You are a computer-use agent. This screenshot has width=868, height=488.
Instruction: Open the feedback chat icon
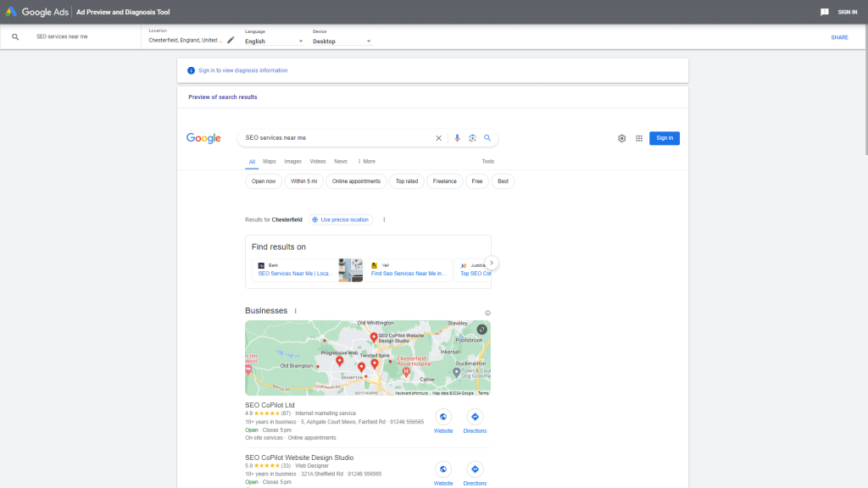click(823, 11)
